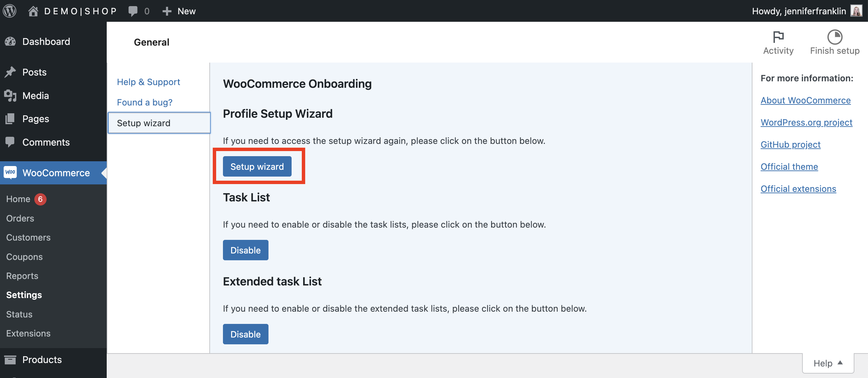
Task: Click the Finish setup progress icon
Action: tap(835, 37)
